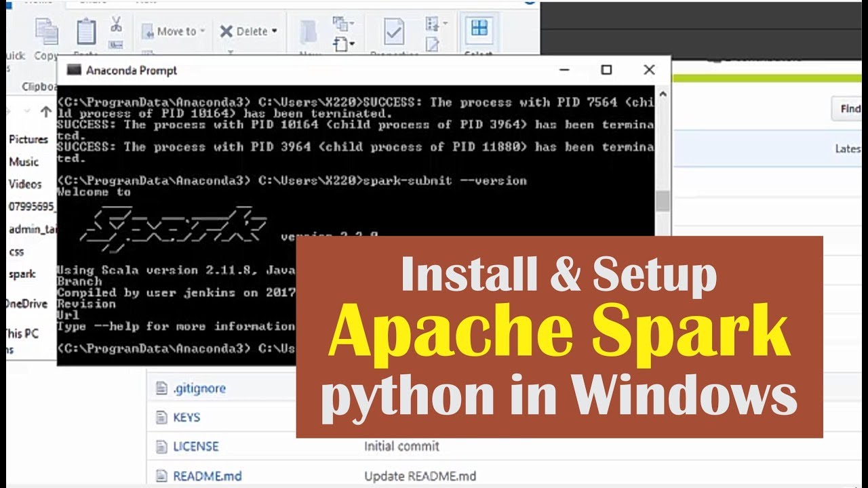The height and width of the screenshot is (488, 868).
Task: Open the .gitignore file link
Action: pos(199,388)
